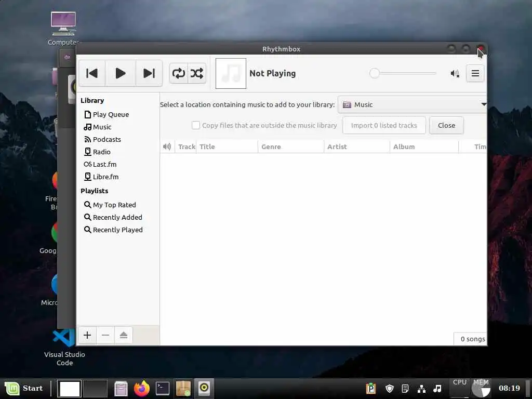Launch Firefox from the taskbar
532x399 pixels.
tap(142, 389)
